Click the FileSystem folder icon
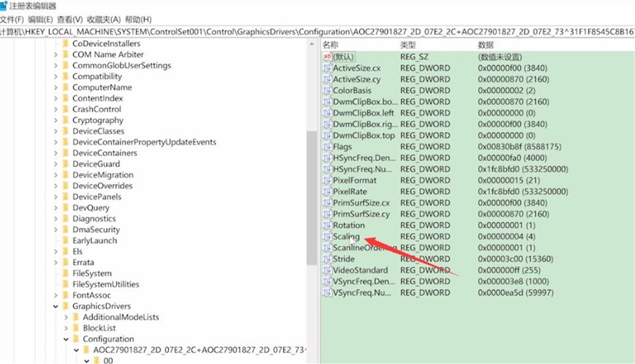Viewport: 635px width, 364px height. tap(65, 273)
